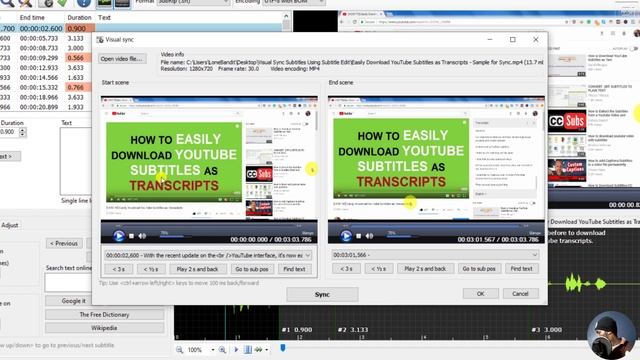Open the Adjust tab

pyautogui.click(x=10, y=225)
